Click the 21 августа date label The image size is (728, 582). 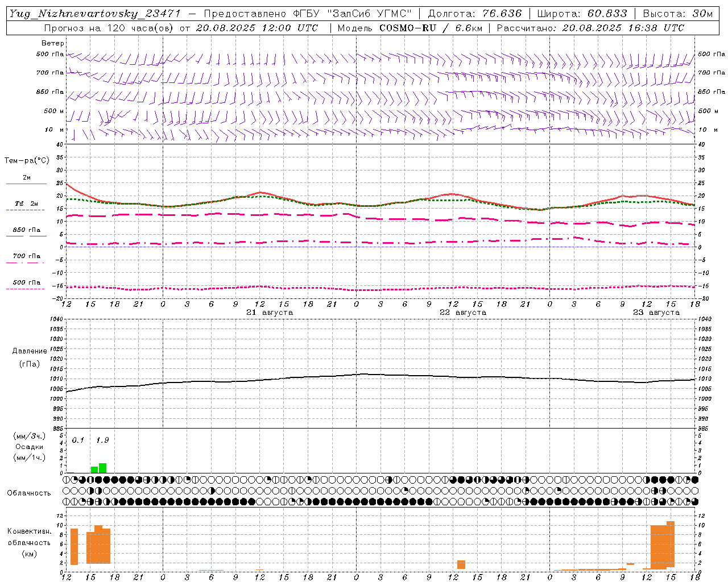[270, 313]
